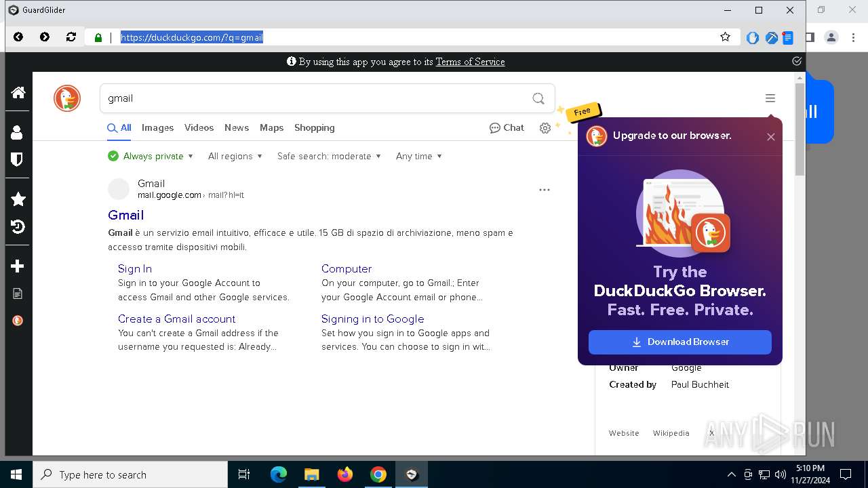Screen dimensions: 868x488
Task: Click the blue document extension icon
Action: (787, 38)
